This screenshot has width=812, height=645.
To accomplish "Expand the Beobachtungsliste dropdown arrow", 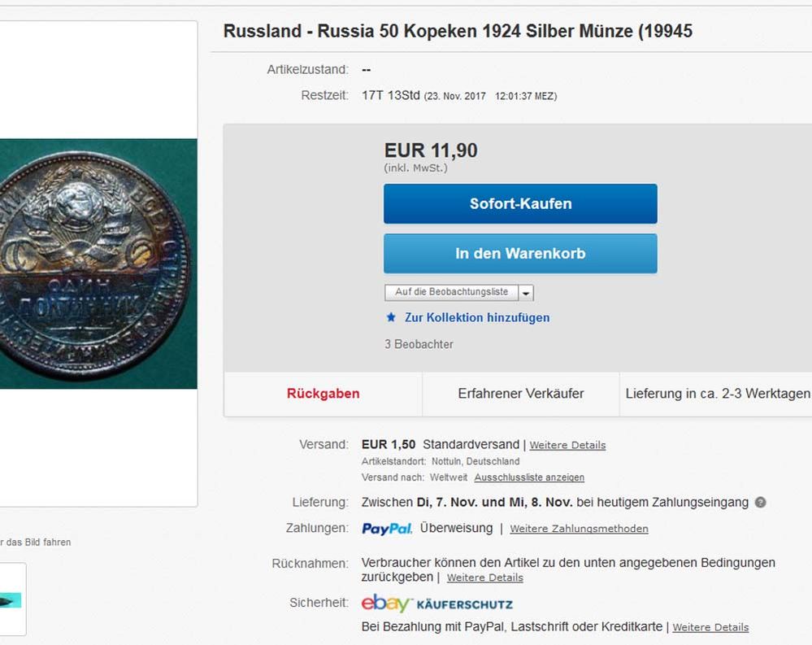I will pos(526,293).
